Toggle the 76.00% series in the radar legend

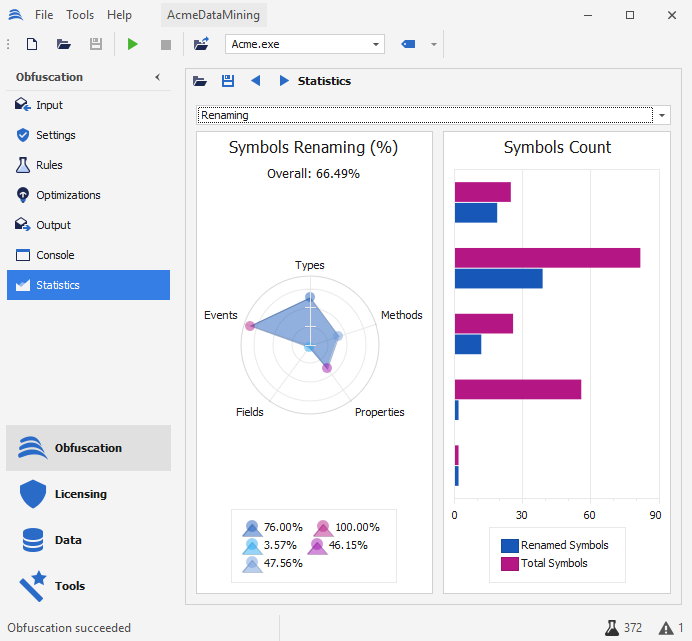click(x=252, y=527)
